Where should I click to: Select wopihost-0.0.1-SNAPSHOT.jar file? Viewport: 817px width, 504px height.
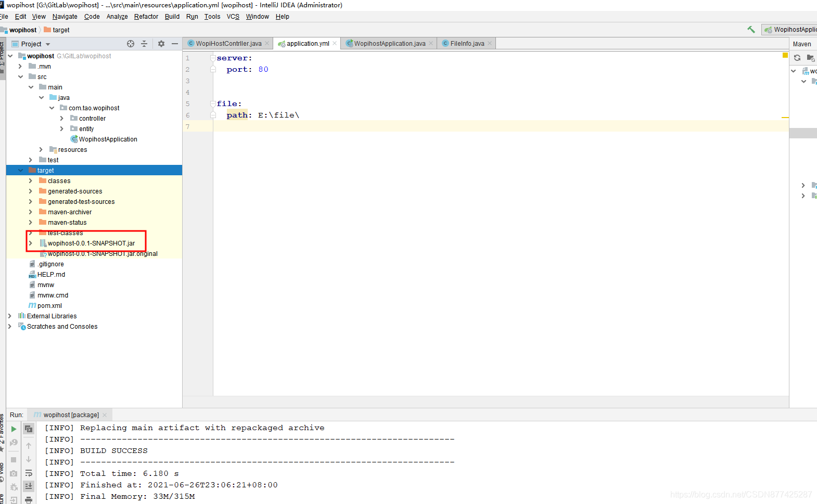[91, 243]
